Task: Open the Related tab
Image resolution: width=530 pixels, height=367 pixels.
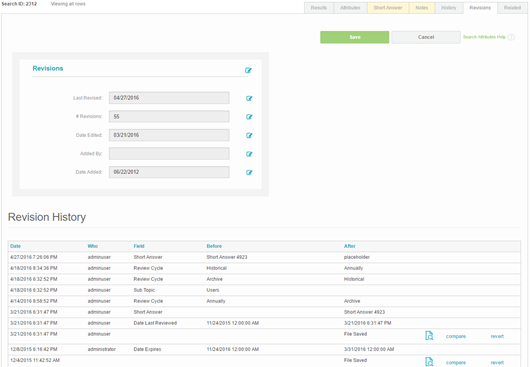Action: tap(512, 8)
